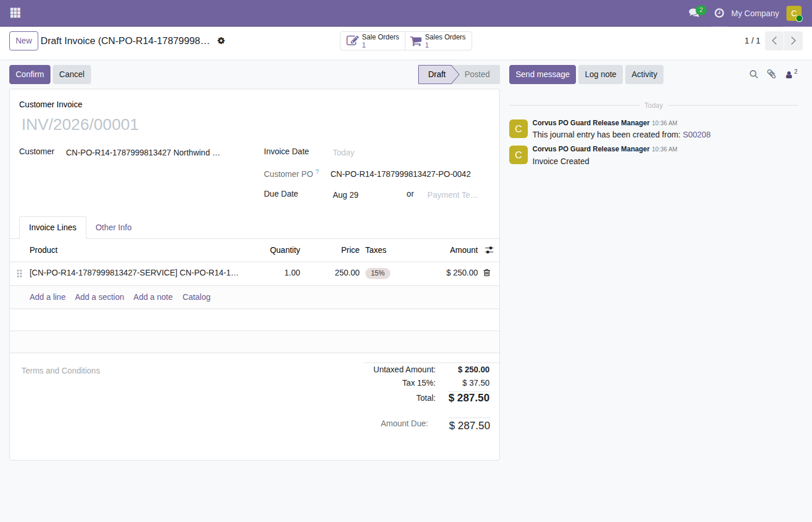Viewport: 812px width, 522px height.
Task: Click the New button
Action: pos(24,41)
